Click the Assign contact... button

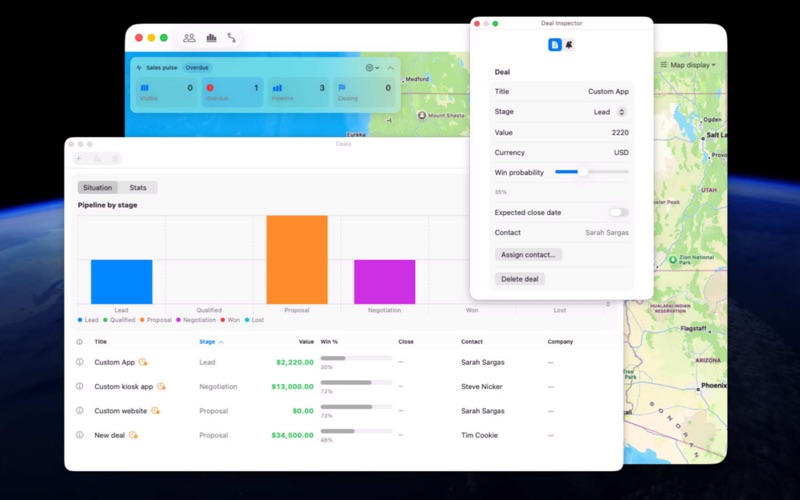pyautogui.click(x=528, y=255)
